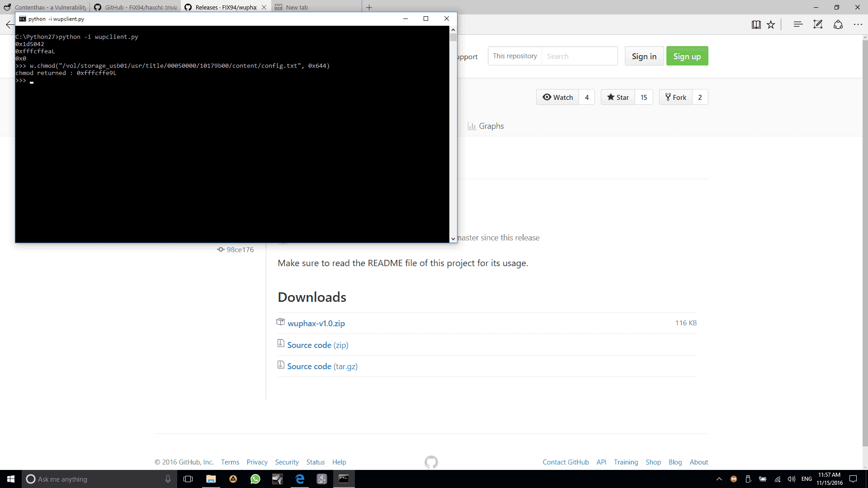Screen dimensions: 868x488
Task: Open Task View on the taskbar
Action: click(x=188, y=479)
